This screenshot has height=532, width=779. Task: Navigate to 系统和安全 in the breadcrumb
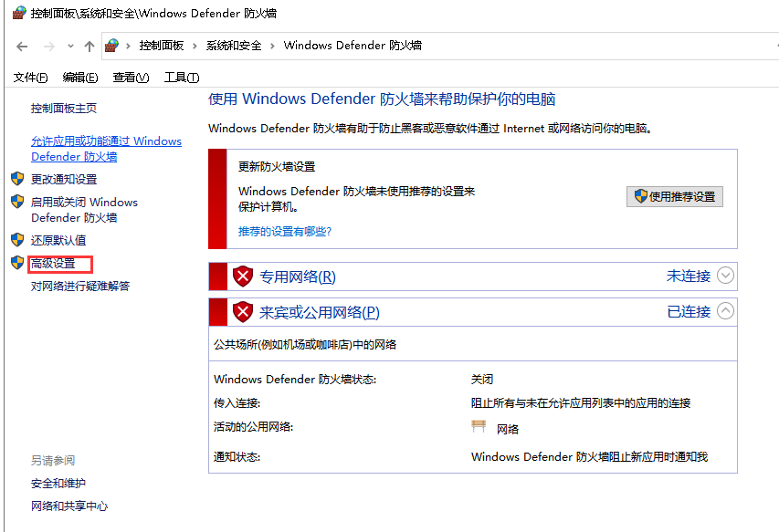tap(234, 46)
